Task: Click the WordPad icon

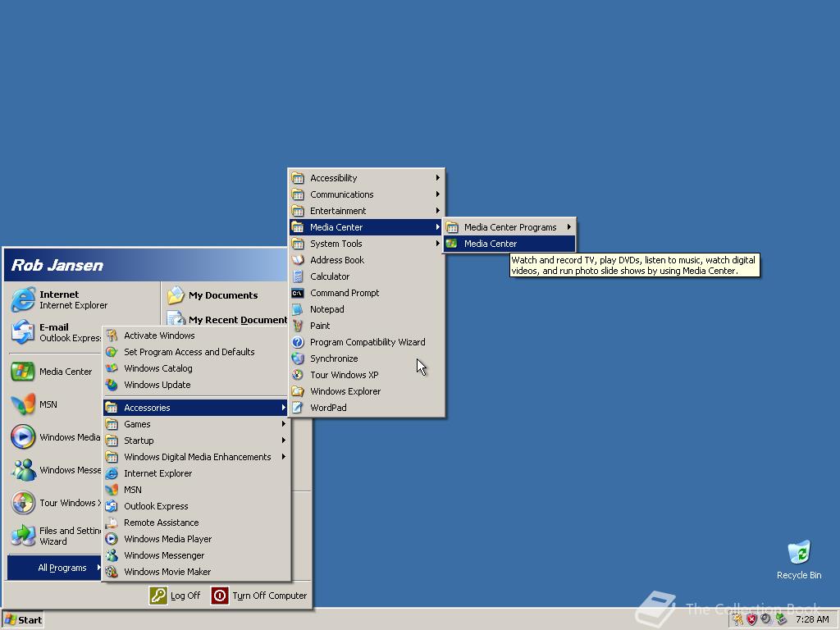Action: click(x=298, y=409)
